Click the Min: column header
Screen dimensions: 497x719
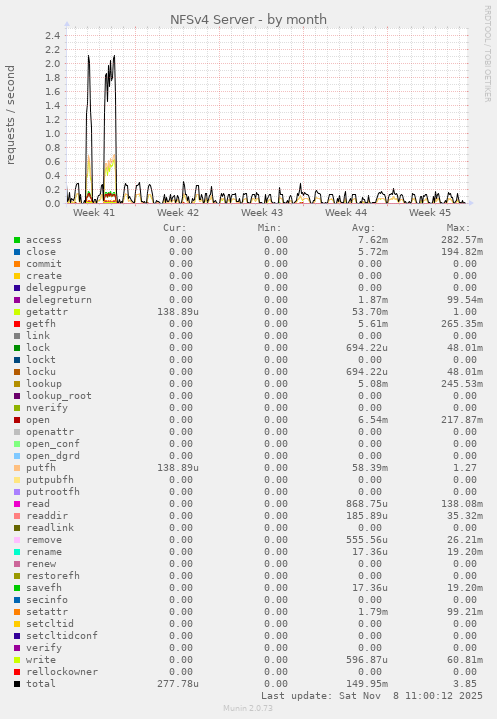pyautogui.click(x=270, y=228)
